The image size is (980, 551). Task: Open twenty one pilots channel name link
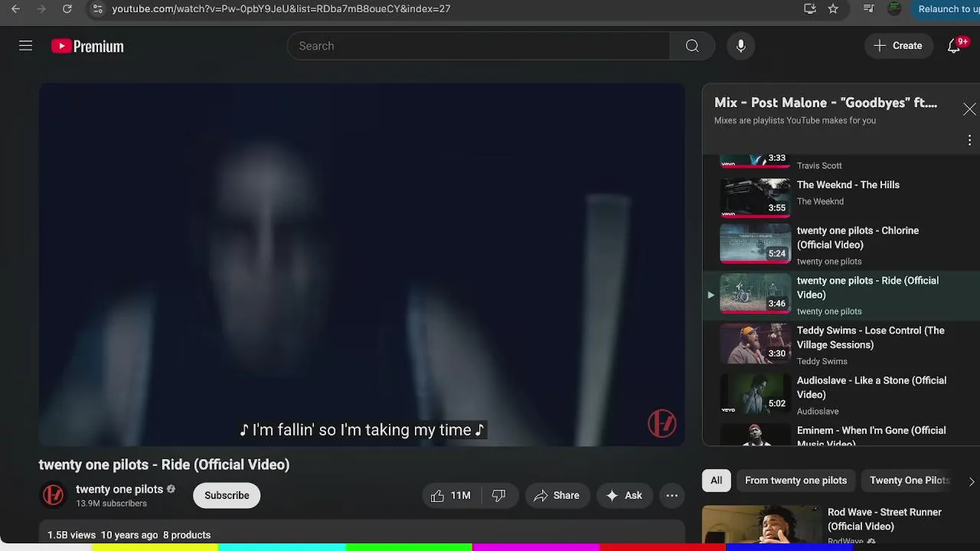[x=119, y=489]
